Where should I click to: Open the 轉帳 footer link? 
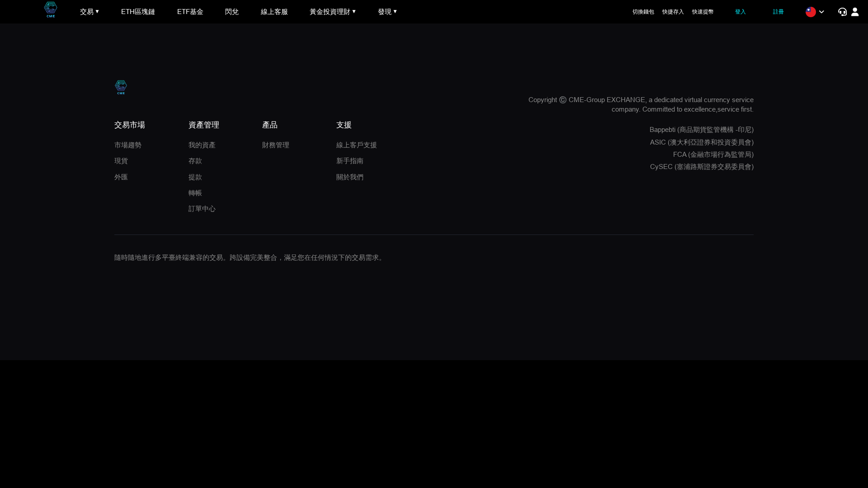pyautogui.click(x=195, y=193)
